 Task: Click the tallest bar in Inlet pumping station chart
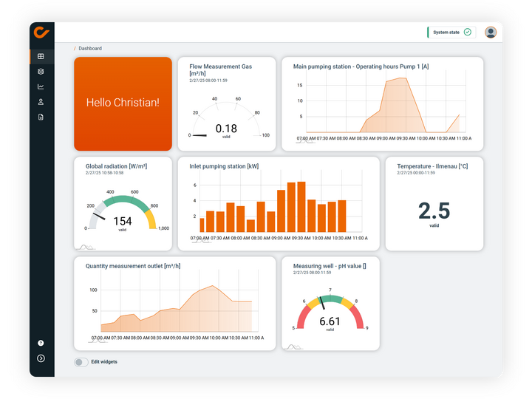301,207
